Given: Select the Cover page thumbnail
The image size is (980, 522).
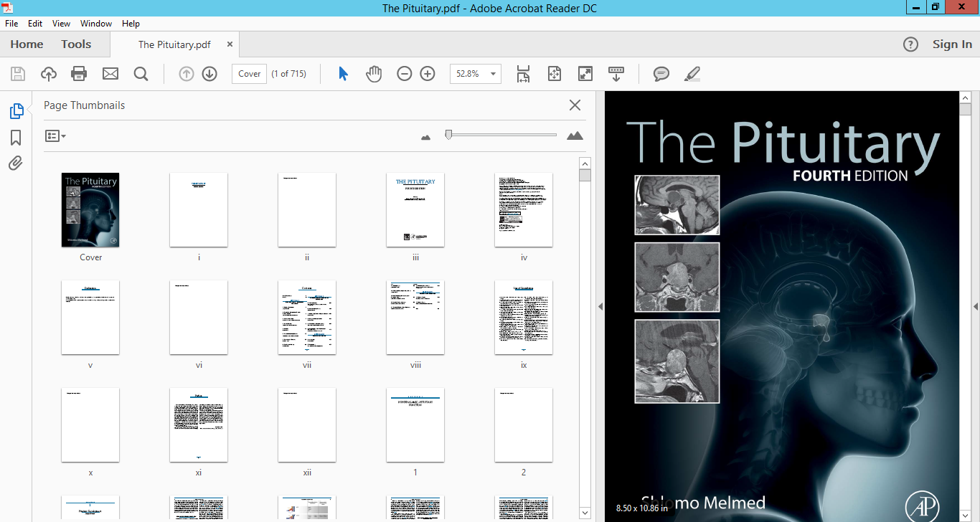Looking at the screenshot, I should [x=90, y=210].
